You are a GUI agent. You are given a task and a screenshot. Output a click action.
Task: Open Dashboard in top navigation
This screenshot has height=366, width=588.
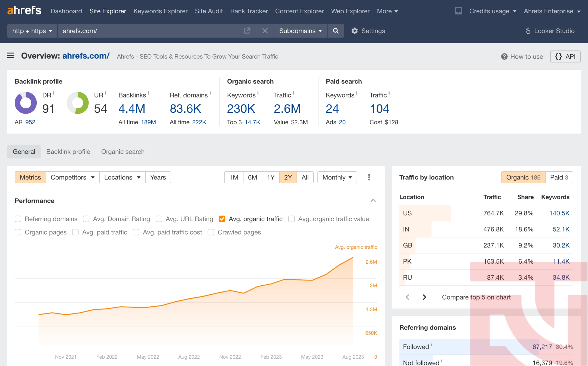[x=66, y=11]
